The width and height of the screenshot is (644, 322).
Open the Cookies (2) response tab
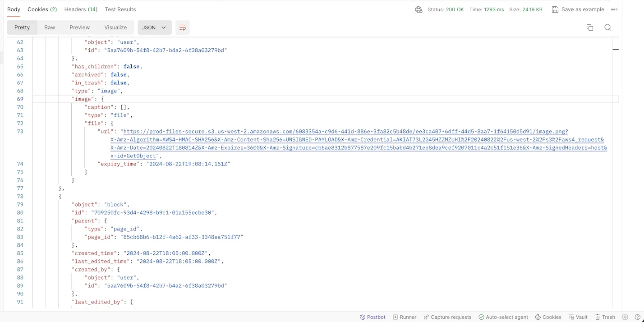click(x=42, y=9)
